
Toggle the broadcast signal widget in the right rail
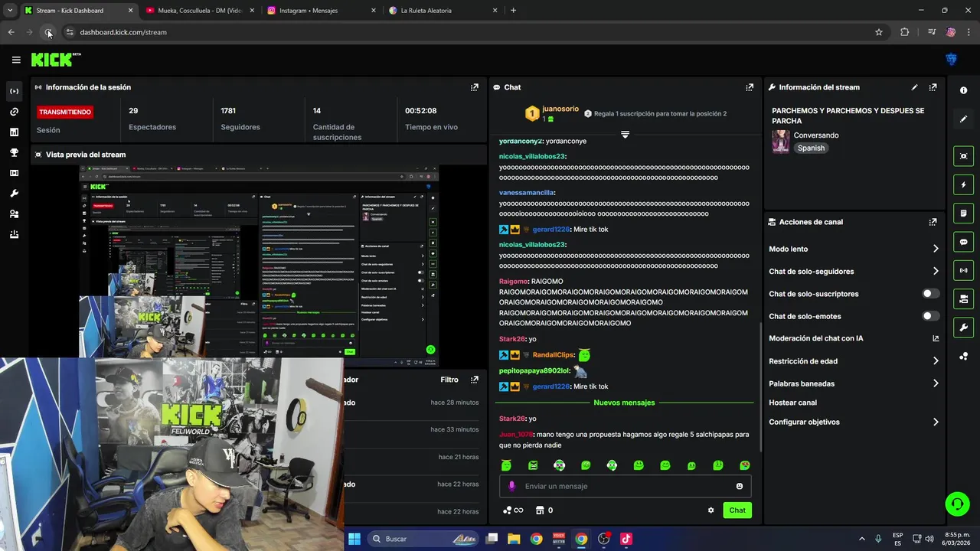point(963,270)
